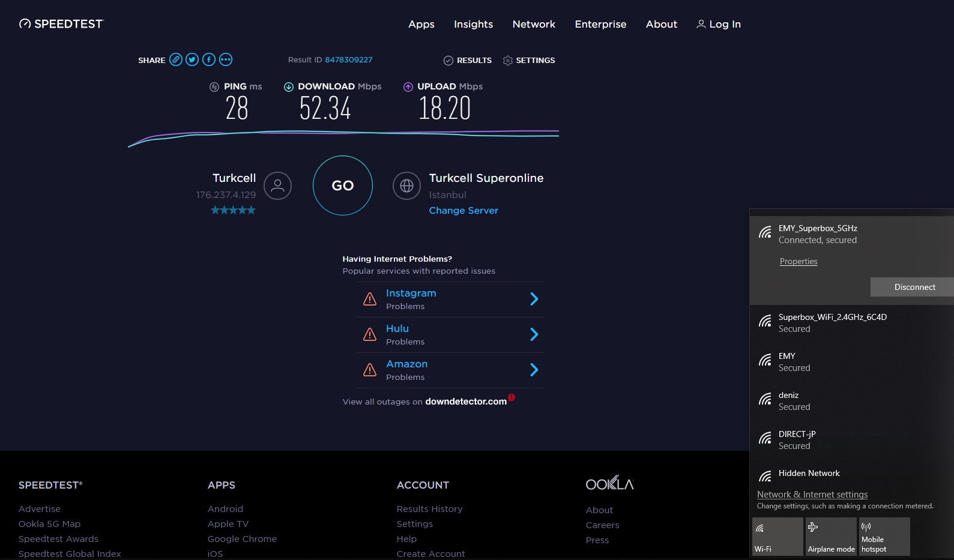
Task: Open Ookla Careers link
Action: point(602,525)
